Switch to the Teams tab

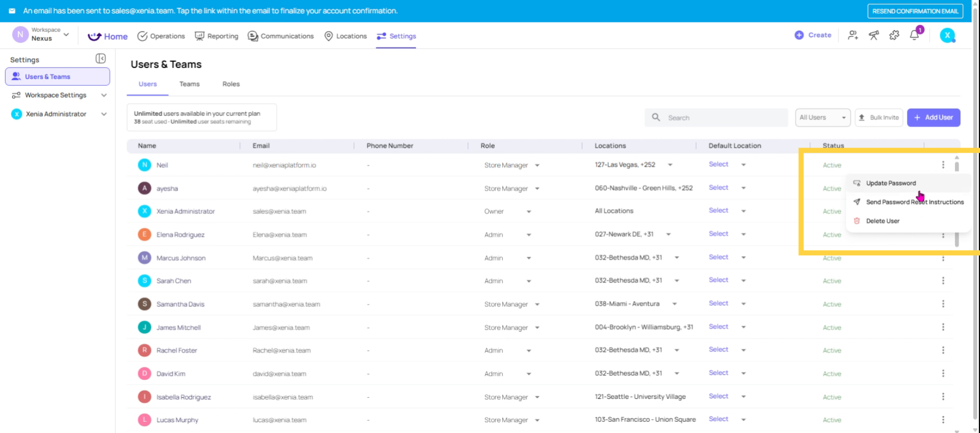(x=189, y=84)
